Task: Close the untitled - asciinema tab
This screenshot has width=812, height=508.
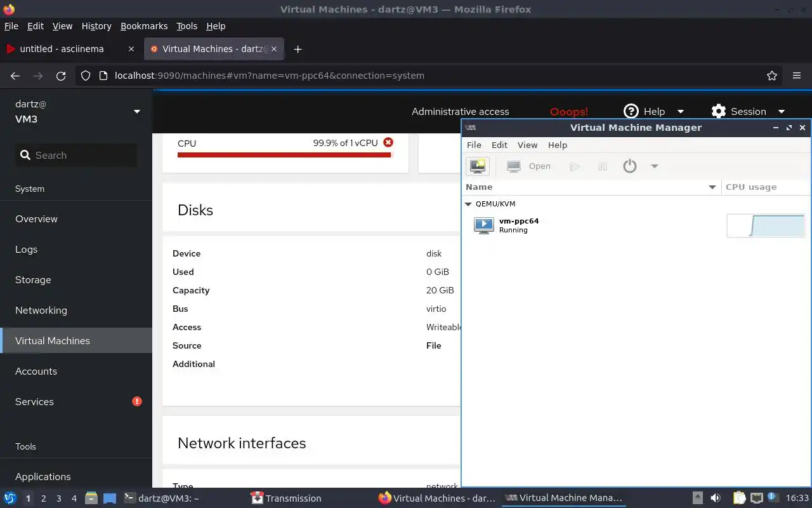Action: coord(131,49)
